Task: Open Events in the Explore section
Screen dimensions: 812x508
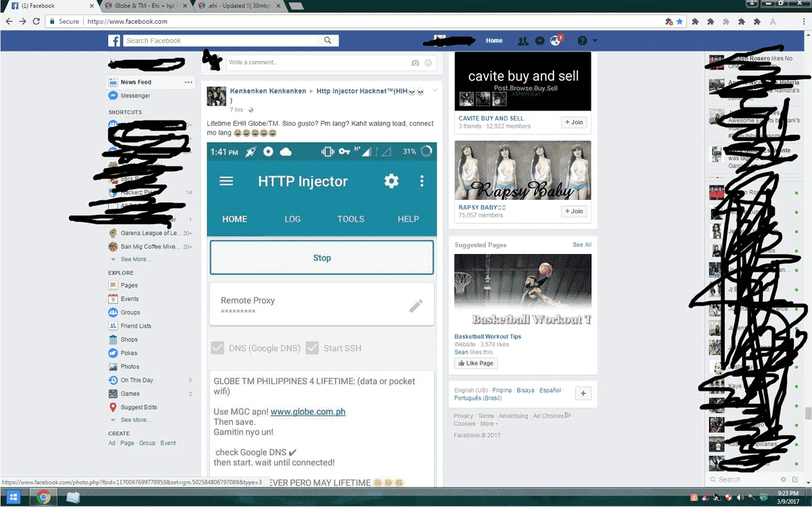Action: click(129, 299)
